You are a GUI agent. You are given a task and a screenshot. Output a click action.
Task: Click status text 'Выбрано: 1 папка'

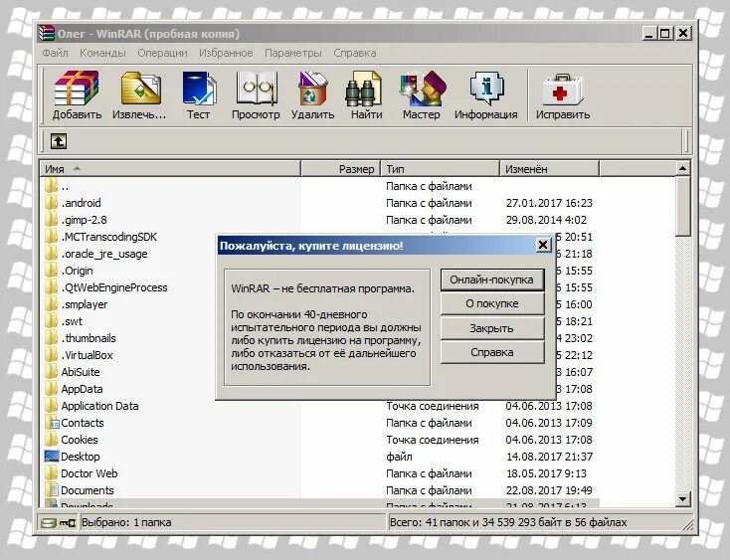pyautogui.click(x=126, y=523)
